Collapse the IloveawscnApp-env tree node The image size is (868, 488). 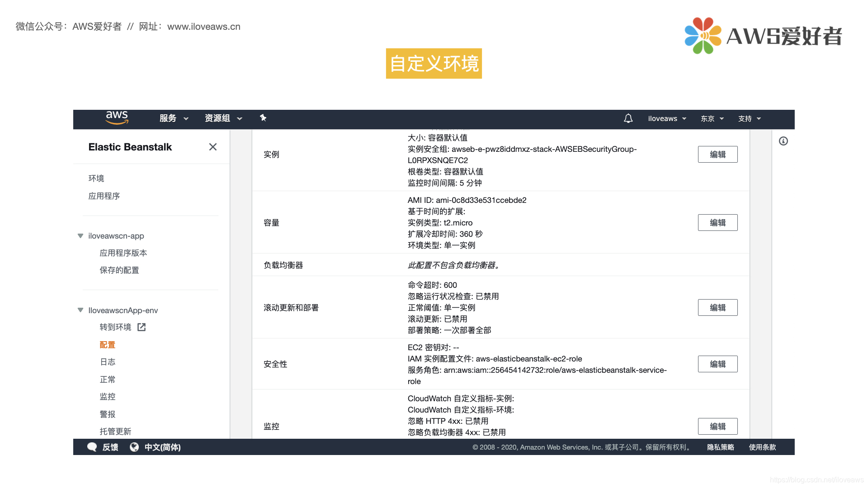pos(80,310)
